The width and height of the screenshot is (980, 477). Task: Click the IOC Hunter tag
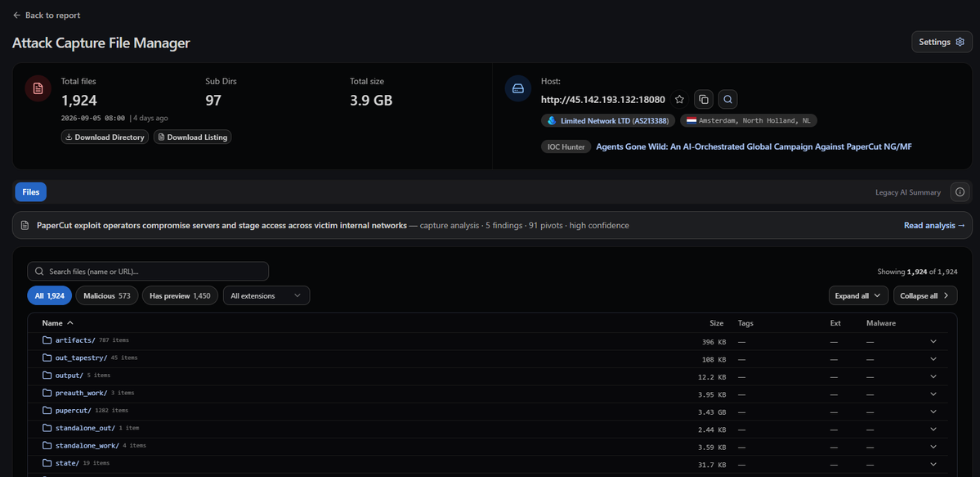566,146
